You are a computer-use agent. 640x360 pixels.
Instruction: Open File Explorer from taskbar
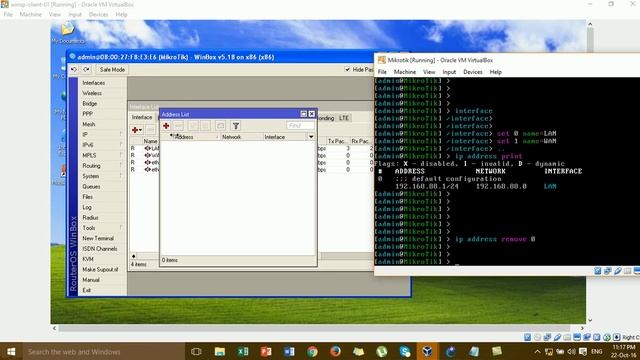(220, 351)
